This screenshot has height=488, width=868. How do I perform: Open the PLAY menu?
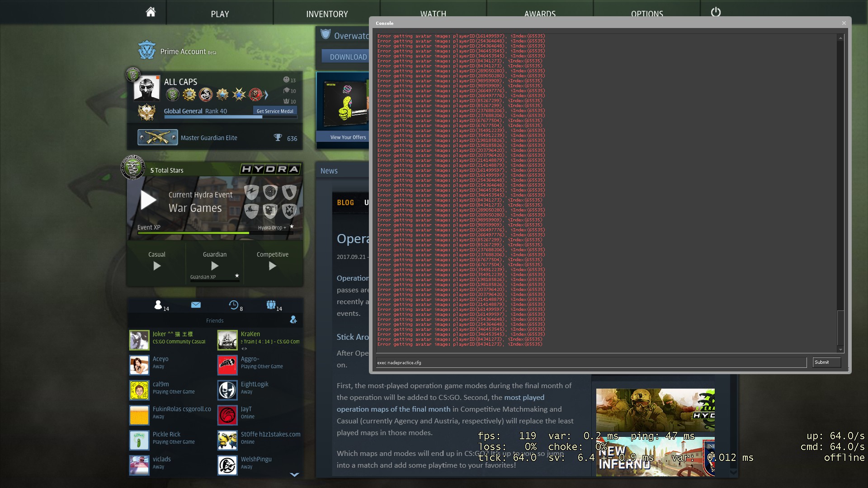(220, 14)
